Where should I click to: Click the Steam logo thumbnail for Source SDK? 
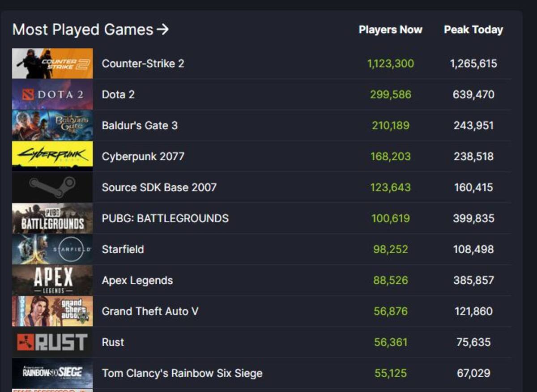pyautogui.click(x=52, y=187)
